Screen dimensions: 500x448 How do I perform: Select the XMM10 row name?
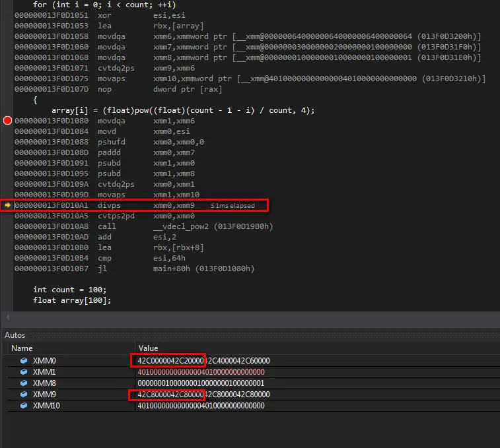pyautogui.click(x=46, y=406)
